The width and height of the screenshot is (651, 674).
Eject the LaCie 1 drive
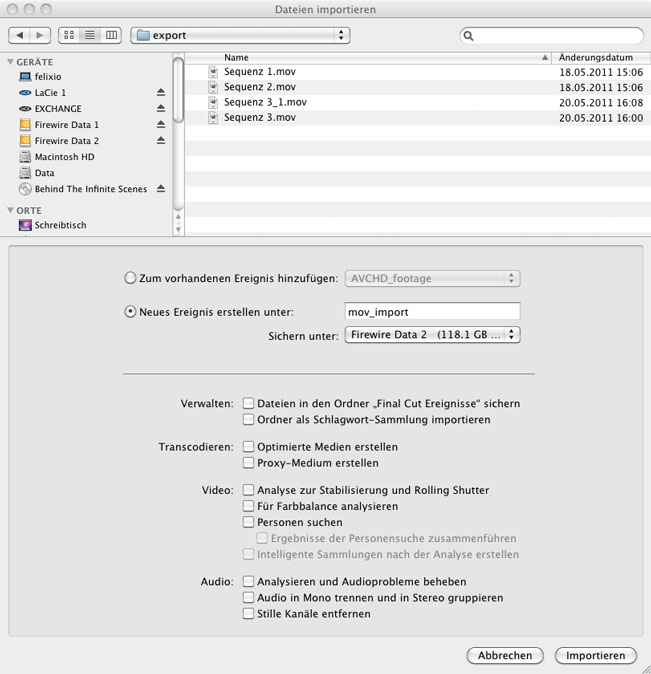(161, 92)
